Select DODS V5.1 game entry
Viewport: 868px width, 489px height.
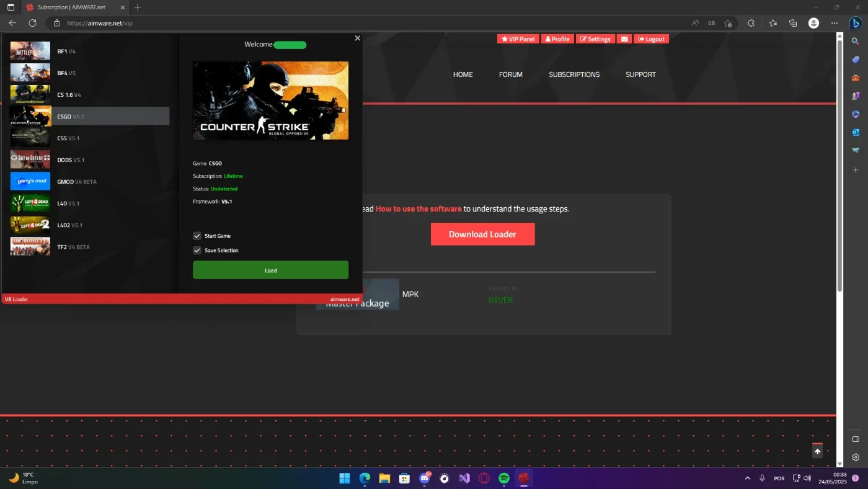tap(89, 160)
